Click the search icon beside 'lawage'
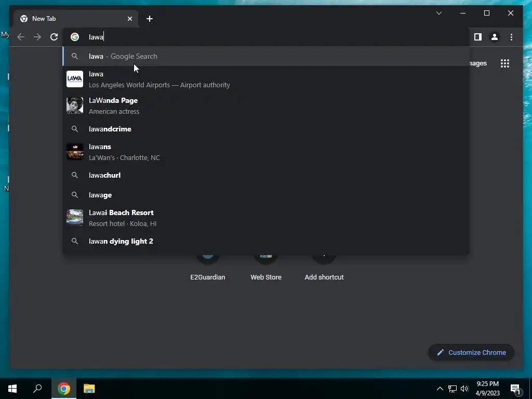Viewport: 532px width, 399px height. [75, 195]
